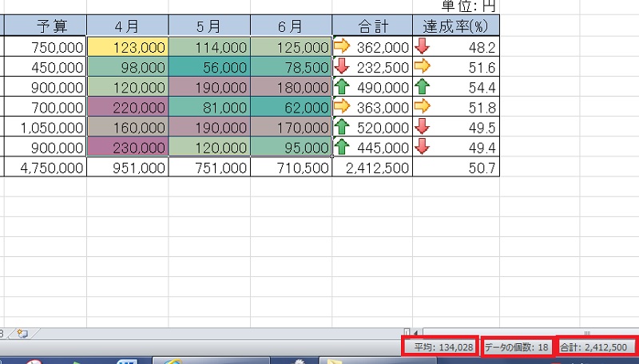Click the yellow arrow icon beside 363,000
Screen dimensions: 639x364
342,106
